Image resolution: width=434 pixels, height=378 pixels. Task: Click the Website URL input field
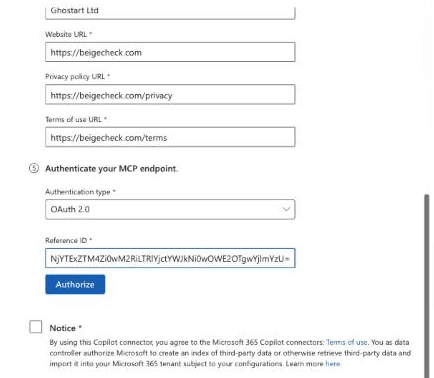click(x=170, y=52)
